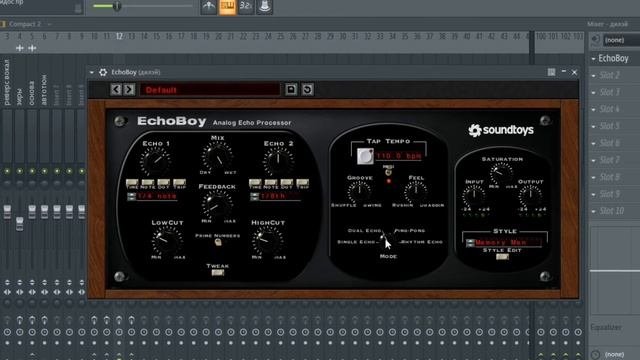Turn the LowCut knob
640x360 pixels.
167,241
